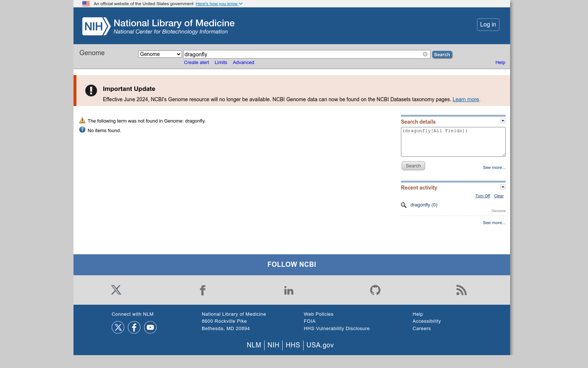
Task: Click the NIH logo in header
Action: tap(96, 26)
